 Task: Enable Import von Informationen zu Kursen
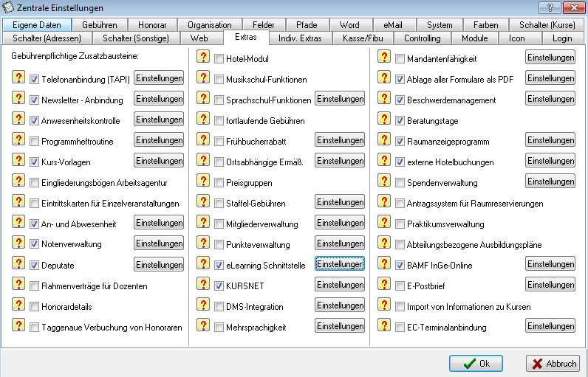pos(400,307)
